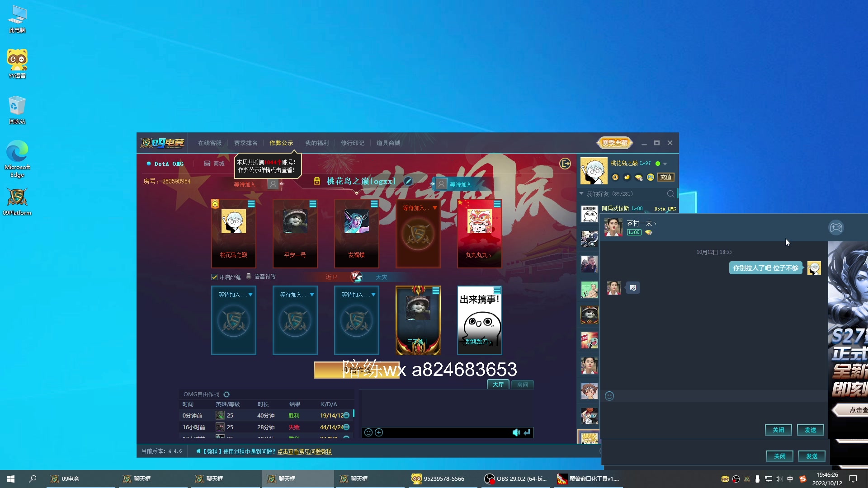Screen dimensions: 868x488
Task: Expand second blue 等待加入 slot dropdown
Action: click(312, 295)
